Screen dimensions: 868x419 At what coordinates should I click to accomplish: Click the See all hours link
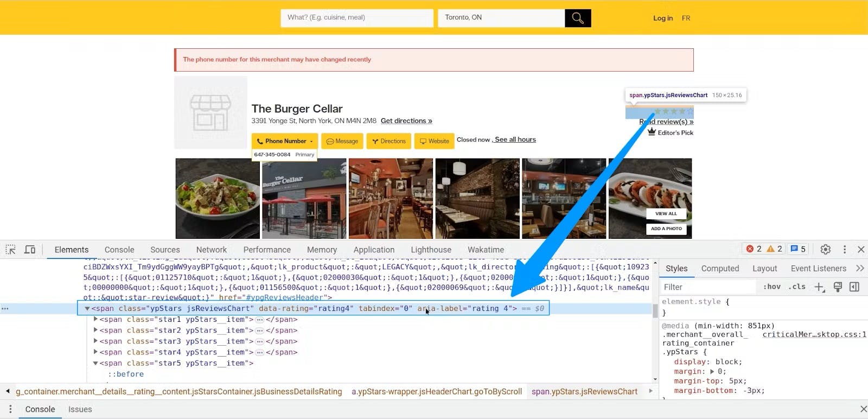[515, 139]
